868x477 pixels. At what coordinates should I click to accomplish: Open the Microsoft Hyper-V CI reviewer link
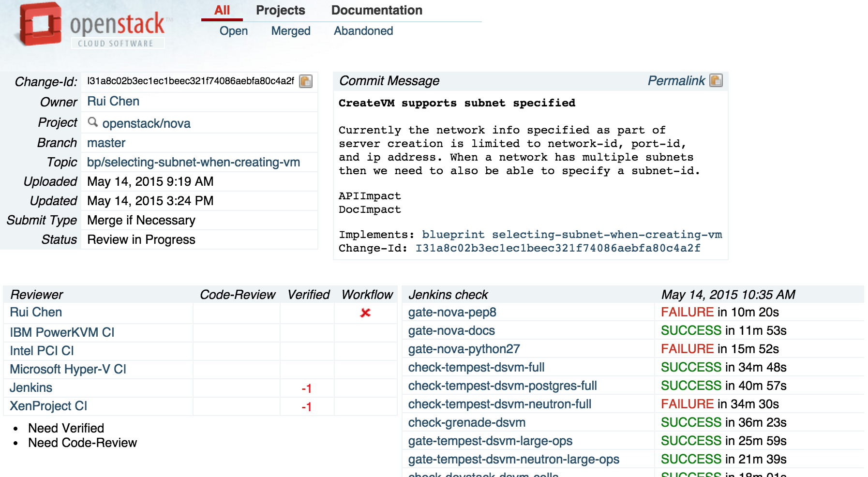tap(68, 369)
